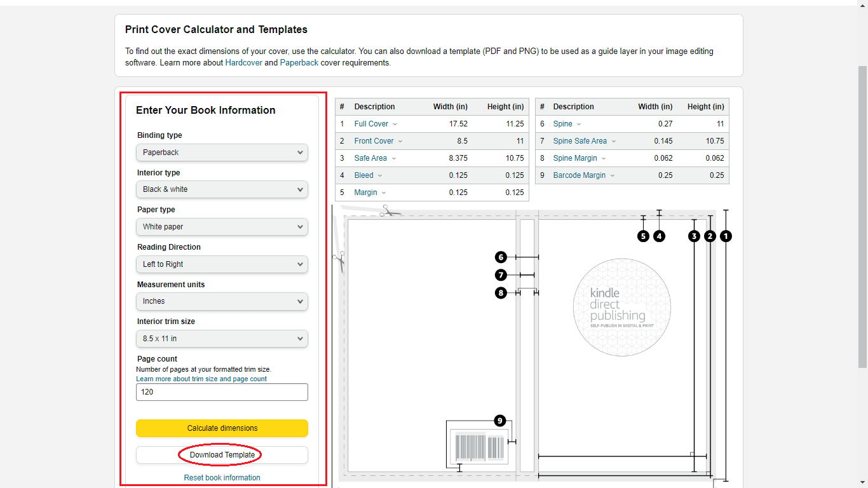Expand the Margin row
The height and width of the screenshot is (488, 868).
tap(370, 193)
